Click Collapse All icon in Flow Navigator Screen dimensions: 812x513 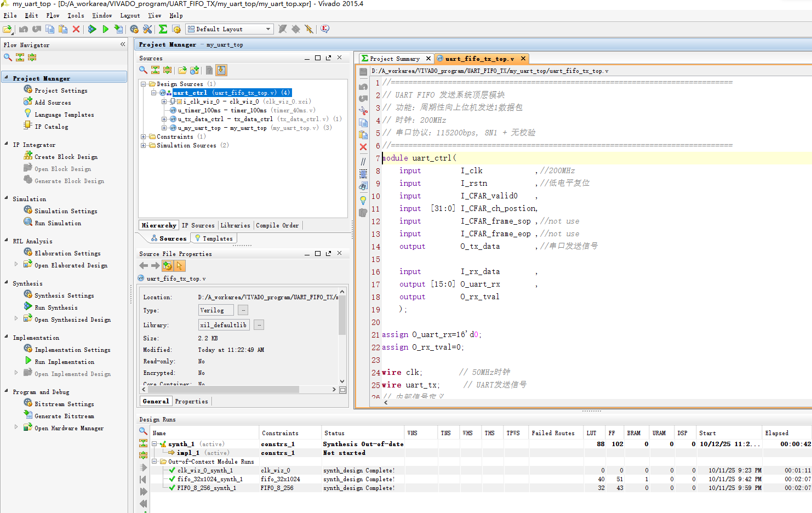[x=20, y=57]
